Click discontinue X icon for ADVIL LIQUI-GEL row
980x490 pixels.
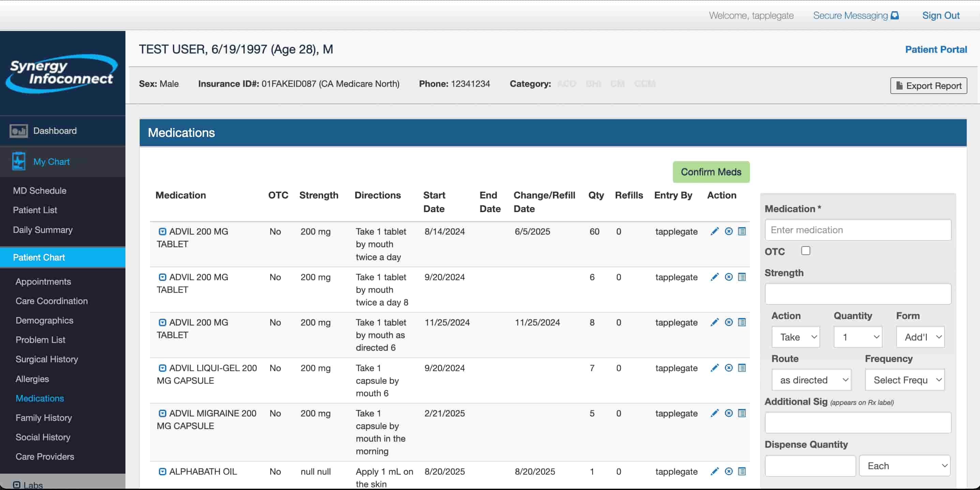pos(728,368)
